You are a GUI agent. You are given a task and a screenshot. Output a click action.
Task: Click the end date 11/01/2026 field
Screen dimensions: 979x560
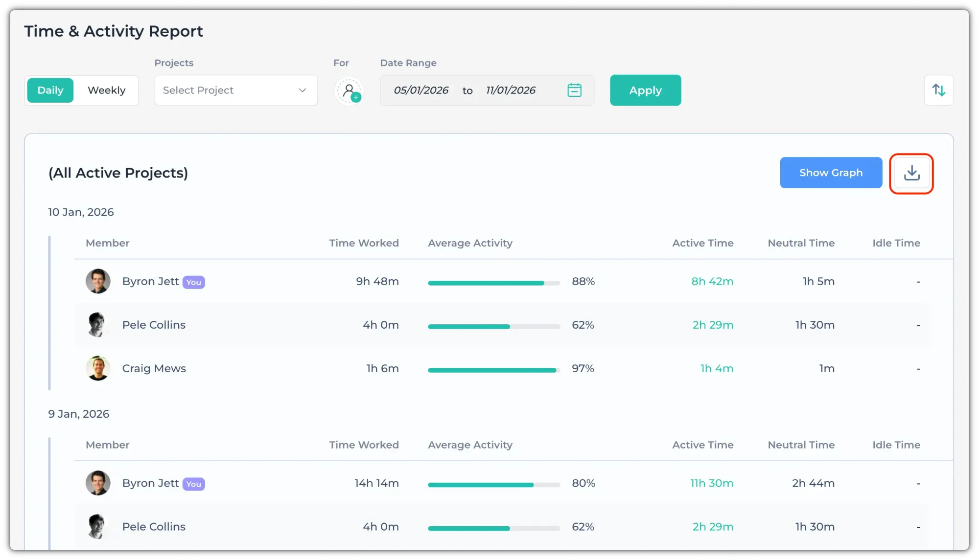pos(511,90)
